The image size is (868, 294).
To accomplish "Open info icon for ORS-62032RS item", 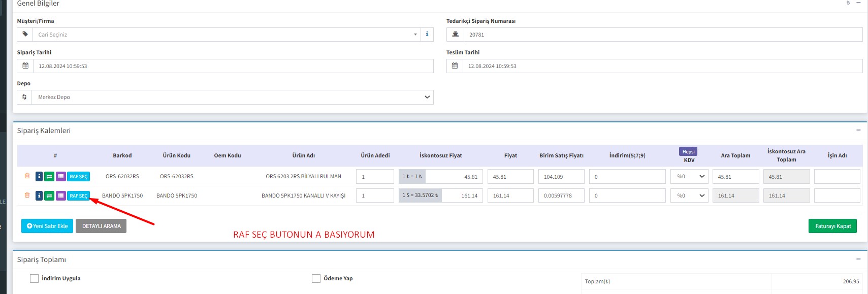I will pyautogui.click(x=39, y=177).
